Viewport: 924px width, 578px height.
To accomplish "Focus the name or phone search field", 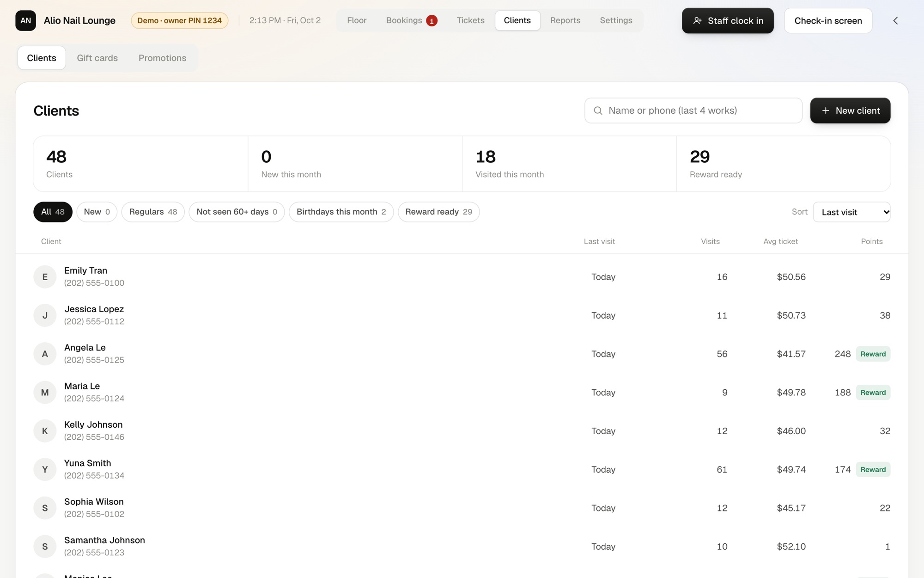I will [693, 111].
